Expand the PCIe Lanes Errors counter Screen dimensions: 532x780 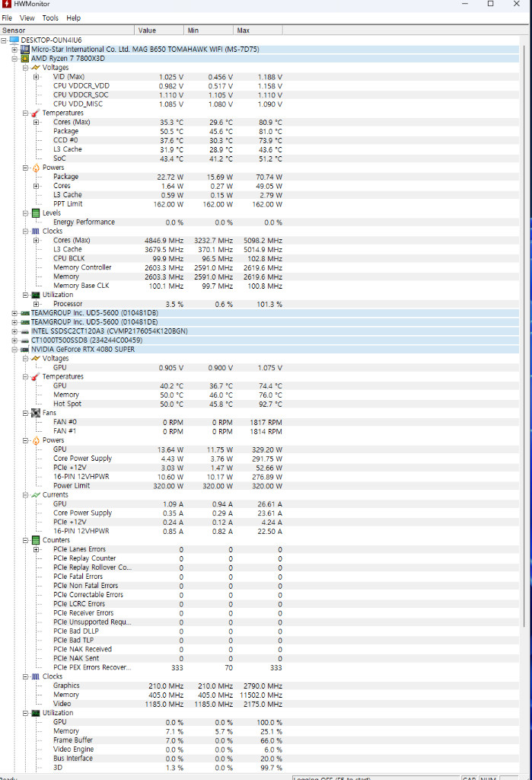click(36, 549)
